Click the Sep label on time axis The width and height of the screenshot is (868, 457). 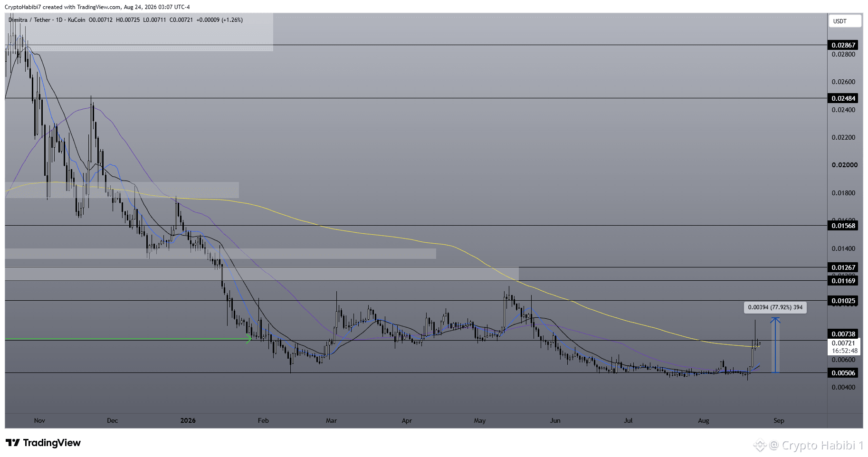(779, 420)
